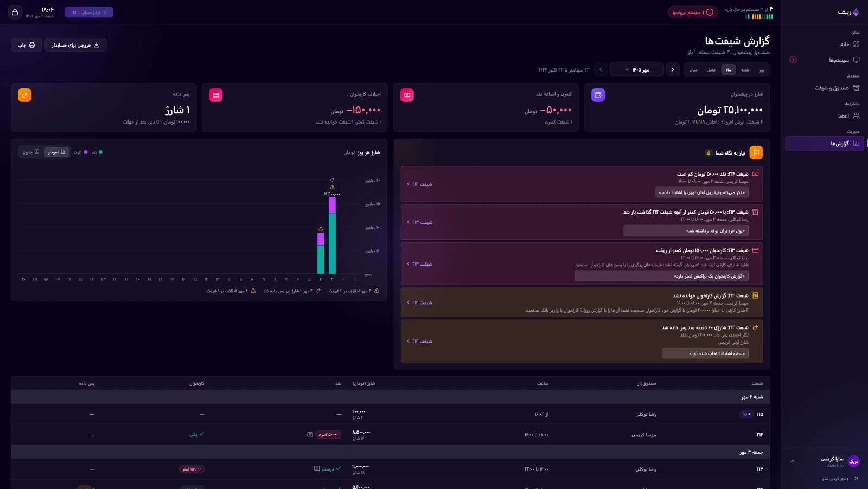Click the خروجی برای حسابدار export button
Viewport: 868px width, 489px height.
(75, 45)
